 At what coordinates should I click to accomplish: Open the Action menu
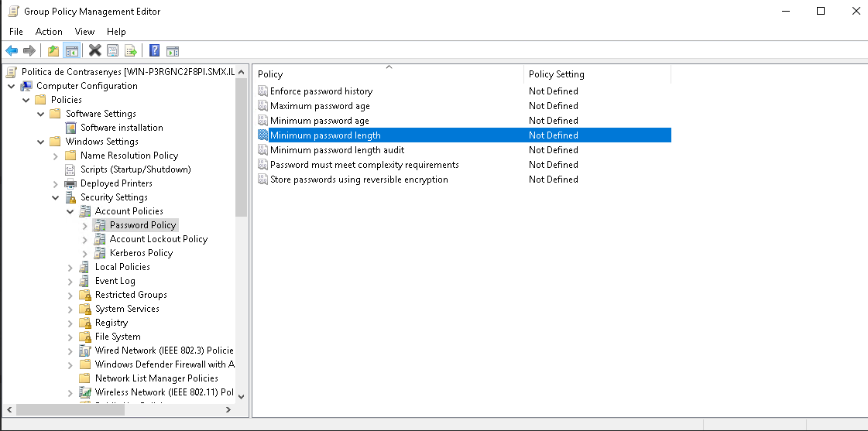tap(49, 32)
